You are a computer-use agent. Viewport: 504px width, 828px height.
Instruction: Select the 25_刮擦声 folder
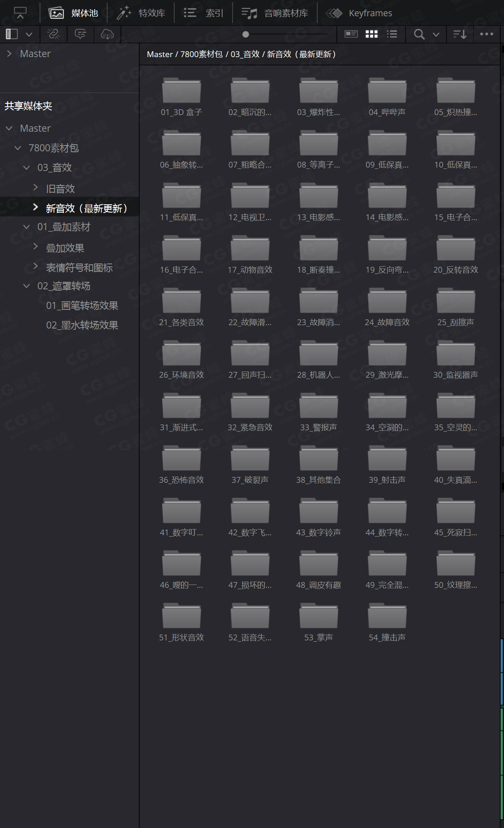pyautogui.click(x=456, y=307)
